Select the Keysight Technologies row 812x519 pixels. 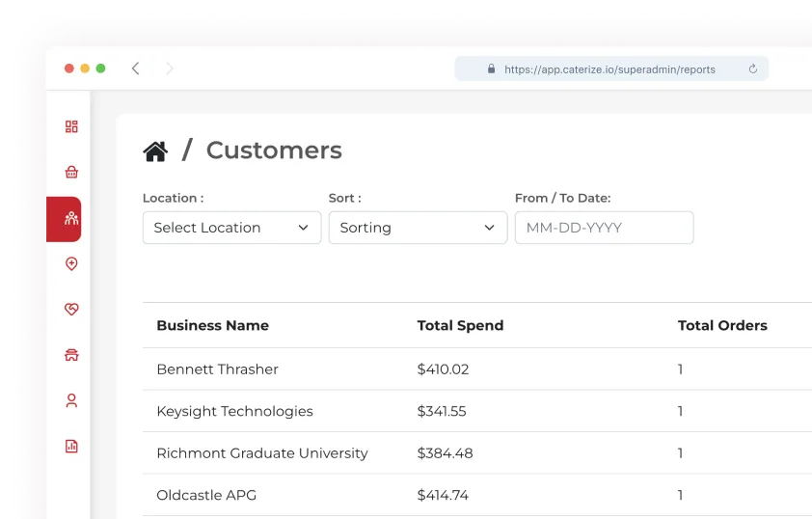(x=234, y=411)
